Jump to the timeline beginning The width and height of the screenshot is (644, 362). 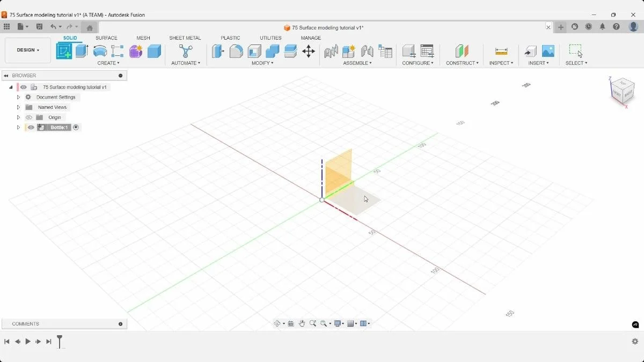point(7,342)
